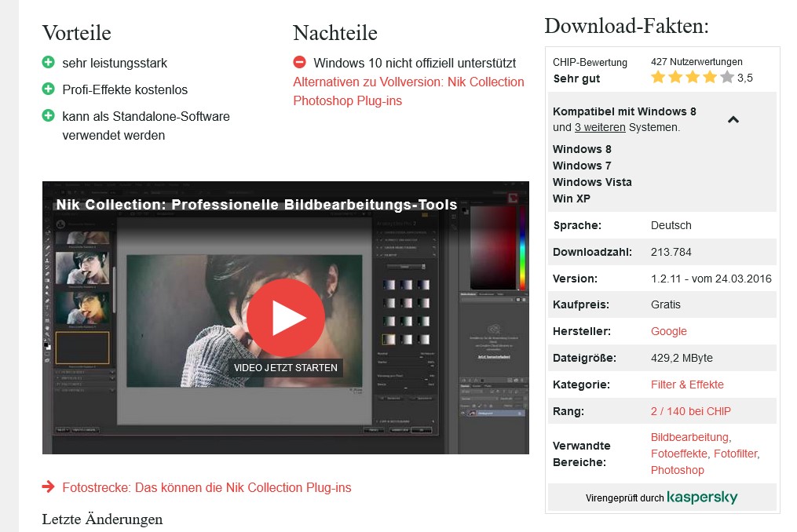This screenshot has height=532, width=797.
Task: Open the Google Hersteller link
Action: point(668,331)
